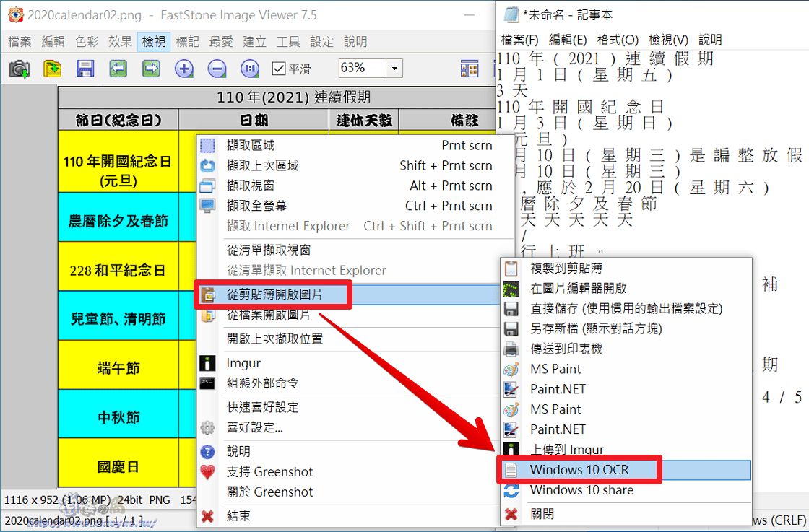
Task: Select 直接儲存 (使用慣用的輸出檔案設定)
Action: pos(626,308)
